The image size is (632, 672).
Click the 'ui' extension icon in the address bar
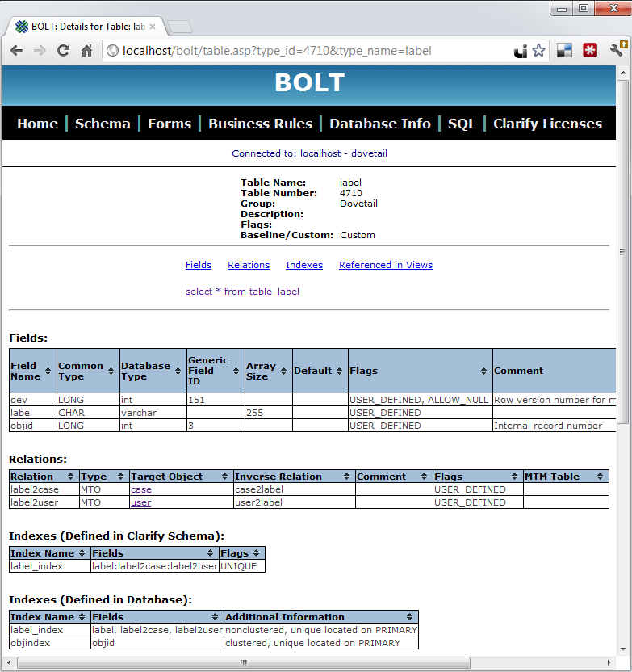coord(521,51)
